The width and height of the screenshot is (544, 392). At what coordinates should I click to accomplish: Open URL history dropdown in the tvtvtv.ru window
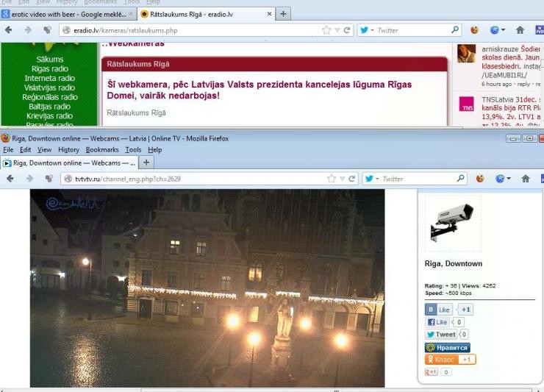pyautogui.click(x=340, y=178)
